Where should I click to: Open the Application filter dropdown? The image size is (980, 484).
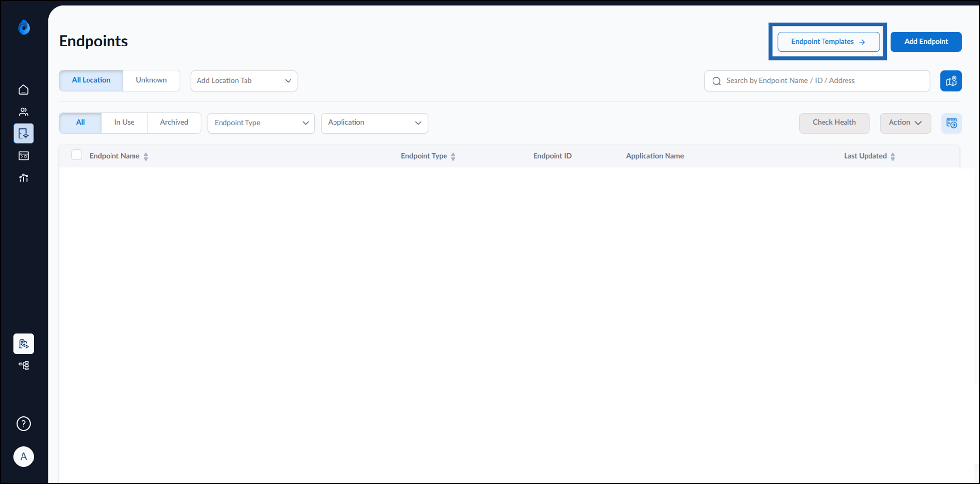(375, 123)
